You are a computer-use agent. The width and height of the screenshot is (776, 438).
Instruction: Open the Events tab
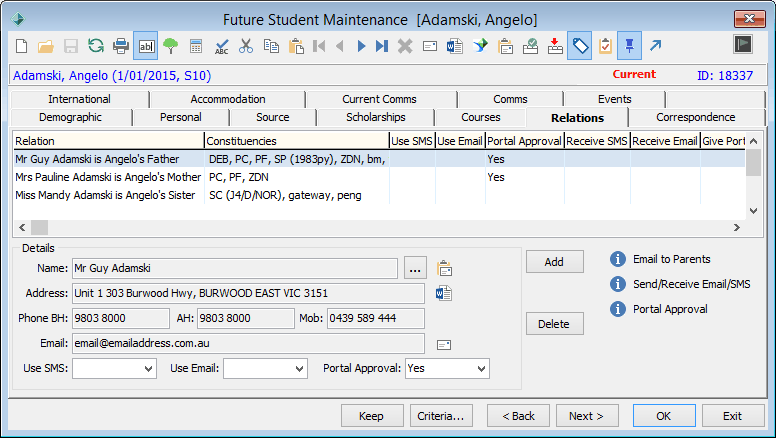click(x=615, y=99)
